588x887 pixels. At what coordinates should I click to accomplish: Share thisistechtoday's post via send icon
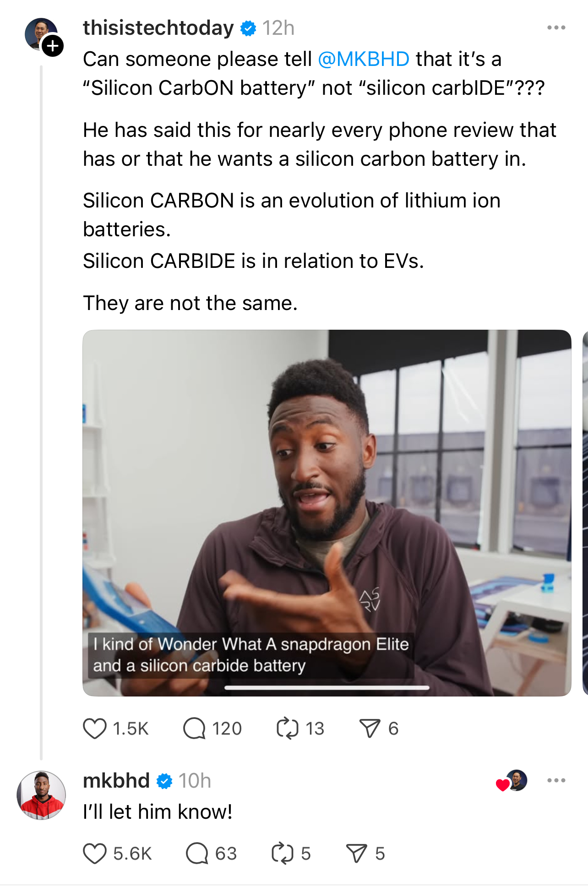[370, 728]
